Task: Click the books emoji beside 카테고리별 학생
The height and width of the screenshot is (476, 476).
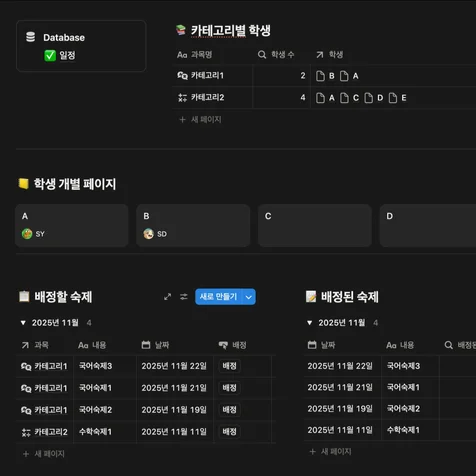Action: pos(181,30)
